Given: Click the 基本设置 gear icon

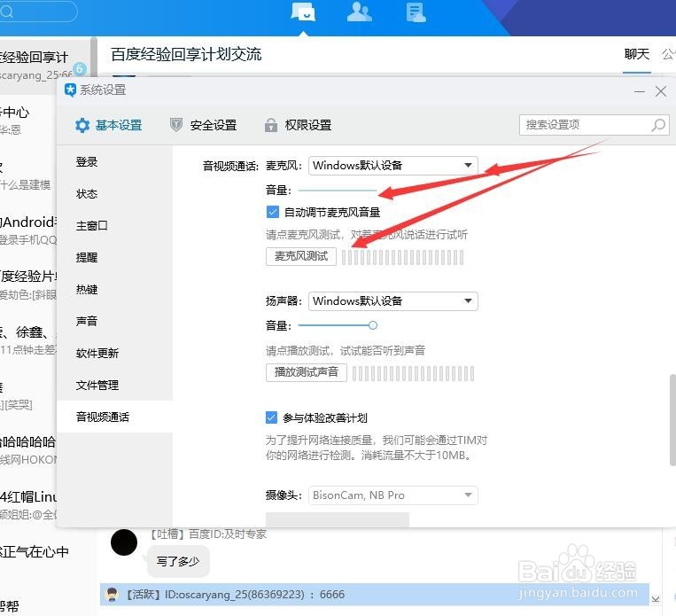Looking at the screenshot, I should (x=82, y=126).
